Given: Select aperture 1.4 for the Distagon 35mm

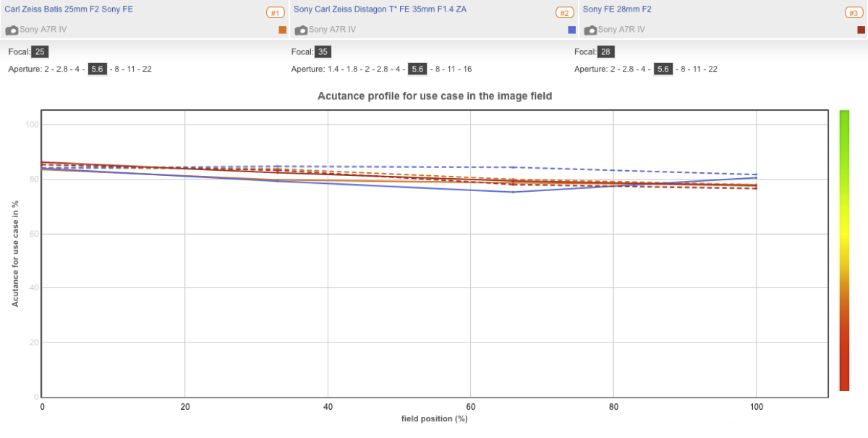Looking at the screenshot, I should pyautogui.click(x=333, y=69).
